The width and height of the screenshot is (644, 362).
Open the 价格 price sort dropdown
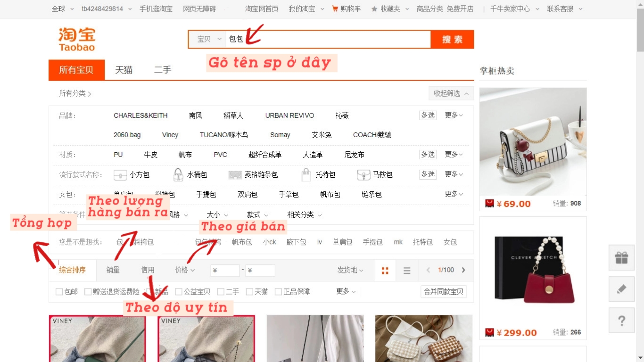tap(185, 270)
